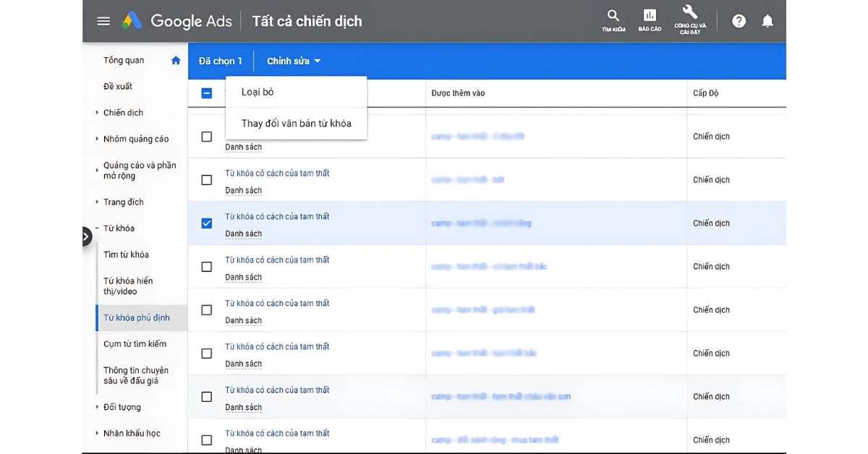This screenshot has height=454, width=868.
Task: Open the Chỉnh sửa dropdown
Action: [294, 61]
